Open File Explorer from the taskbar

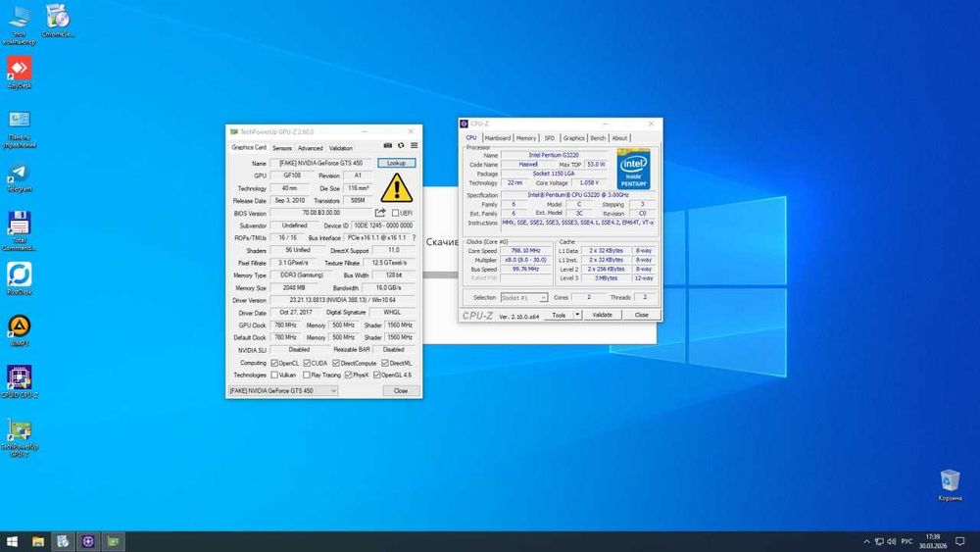pyautogui.click(x=38, y=541)
